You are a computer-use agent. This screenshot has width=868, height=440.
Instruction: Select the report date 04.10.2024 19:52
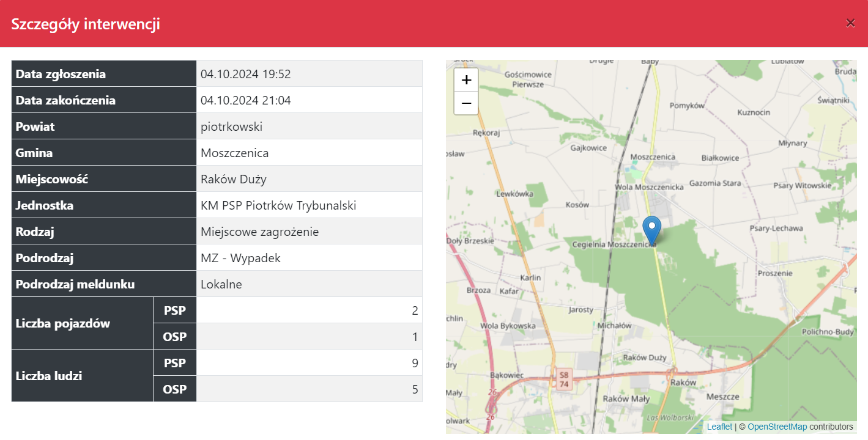pos(245,74)
